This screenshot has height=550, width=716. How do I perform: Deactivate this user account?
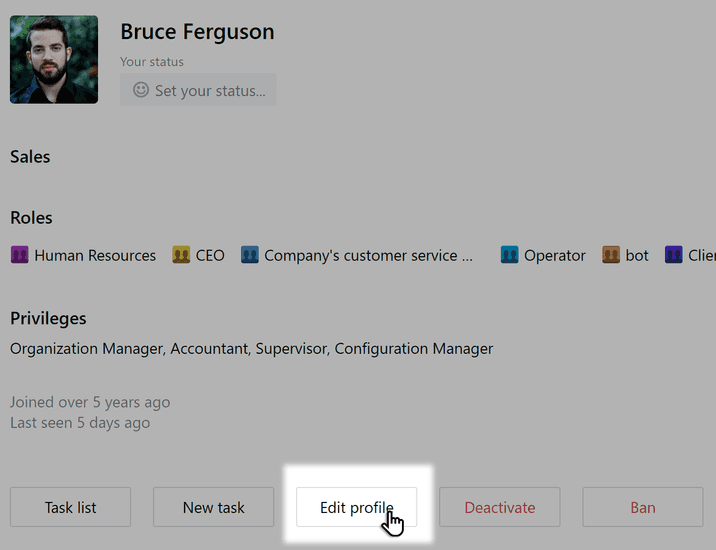tap(500, 507)
